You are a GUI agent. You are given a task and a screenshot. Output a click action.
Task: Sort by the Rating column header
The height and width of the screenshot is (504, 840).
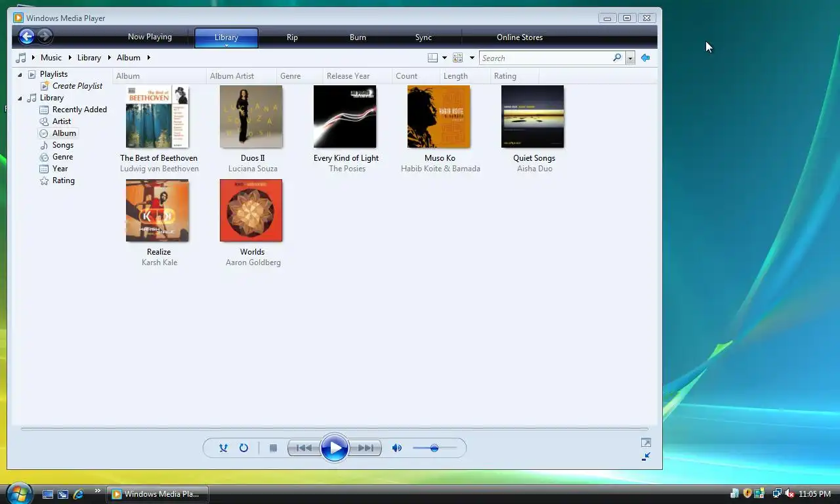[514, 76]
